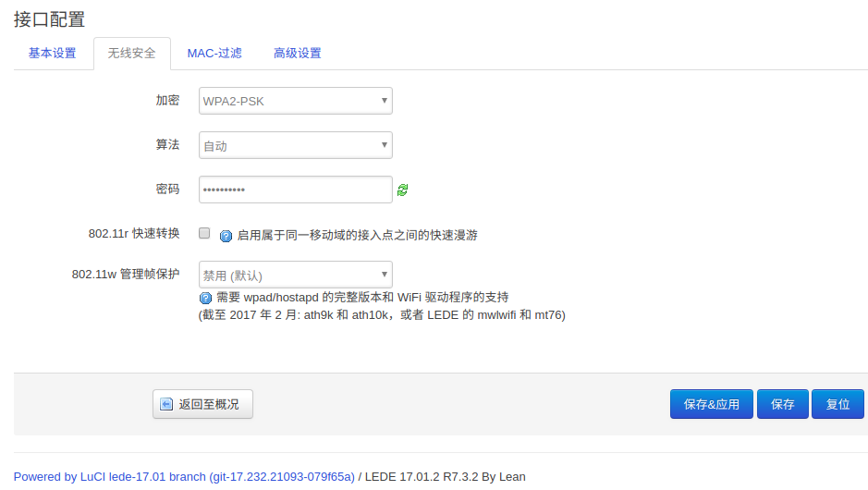Viewport: 868px width, 490px height.
Task: Click the 保存 button
Action: (783, 404)
